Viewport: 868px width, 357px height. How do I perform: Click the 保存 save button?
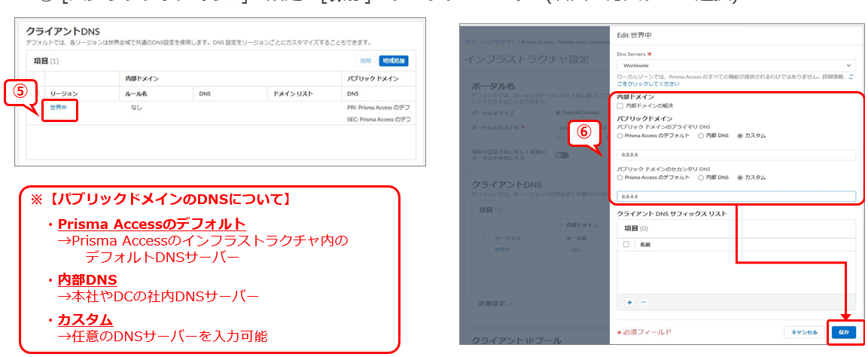(x=843, y=332)
